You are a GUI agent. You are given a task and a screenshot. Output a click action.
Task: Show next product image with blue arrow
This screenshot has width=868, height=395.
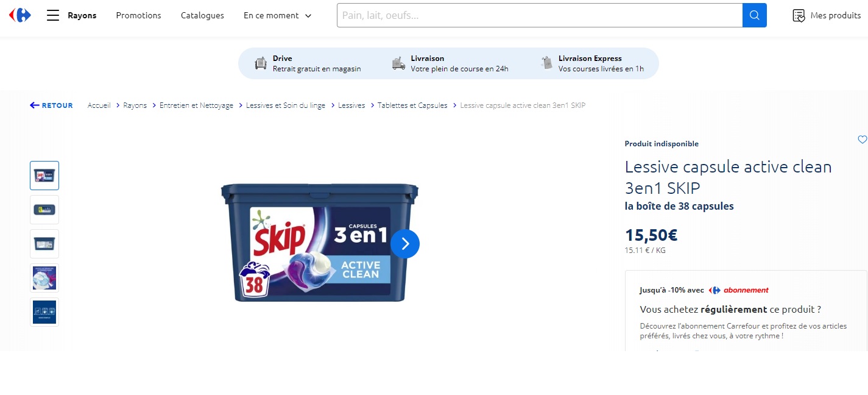405,244
